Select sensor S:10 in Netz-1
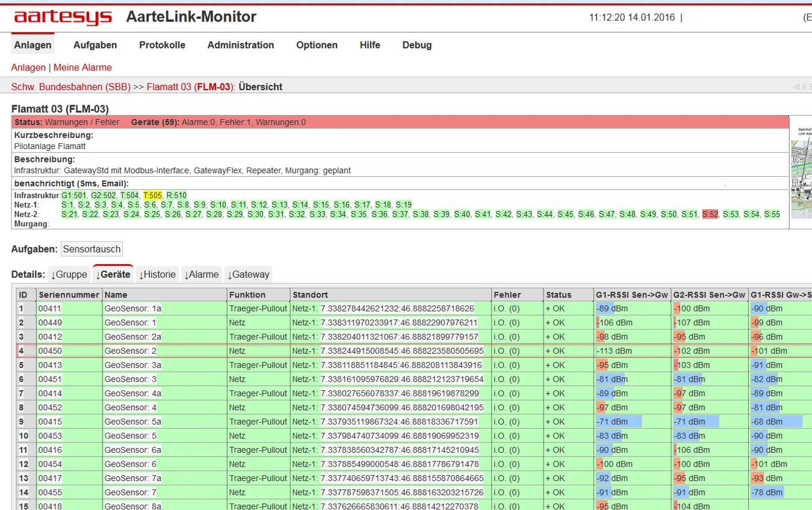 click(x=218, y=205)
